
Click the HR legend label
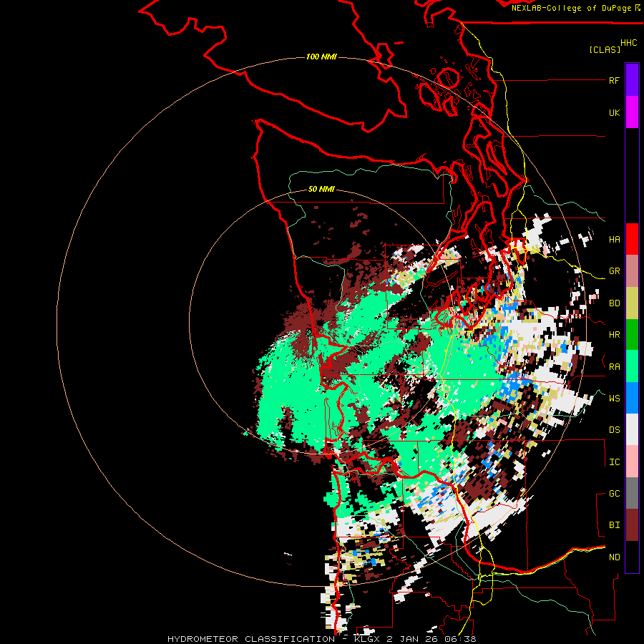tap(614, 335)
